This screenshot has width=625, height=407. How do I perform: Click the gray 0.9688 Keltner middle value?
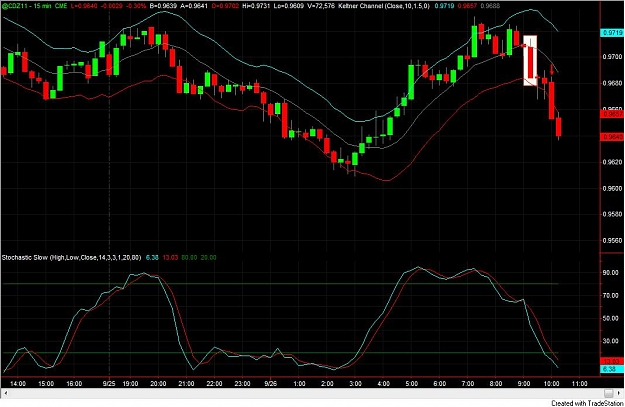(488, 6)
